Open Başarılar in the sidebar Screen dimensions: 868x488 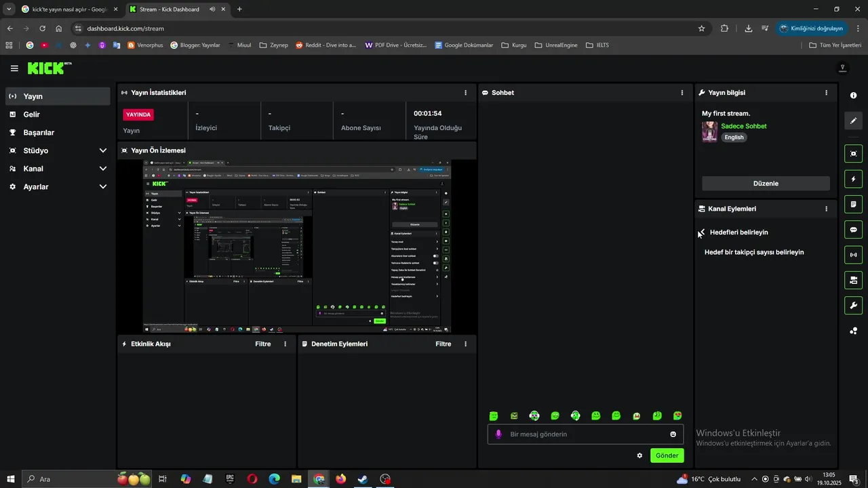coord(58,133)
